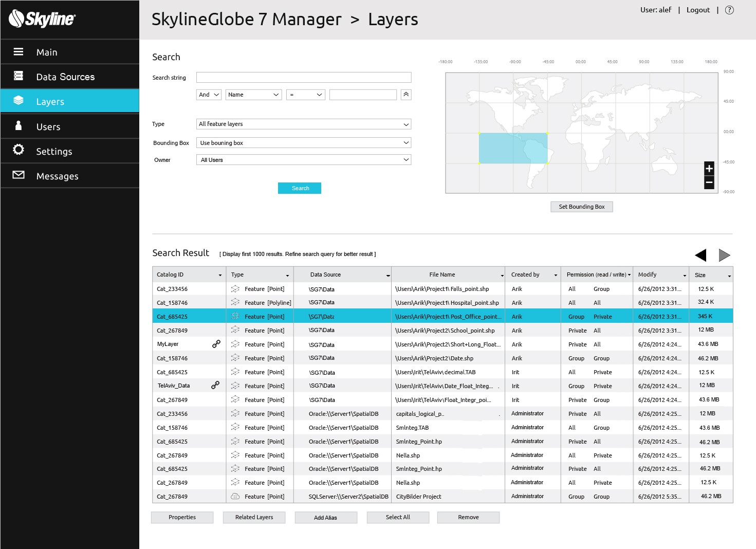Click the Select All button
This screenshot has height=549, width=756.
click(398, 517)
